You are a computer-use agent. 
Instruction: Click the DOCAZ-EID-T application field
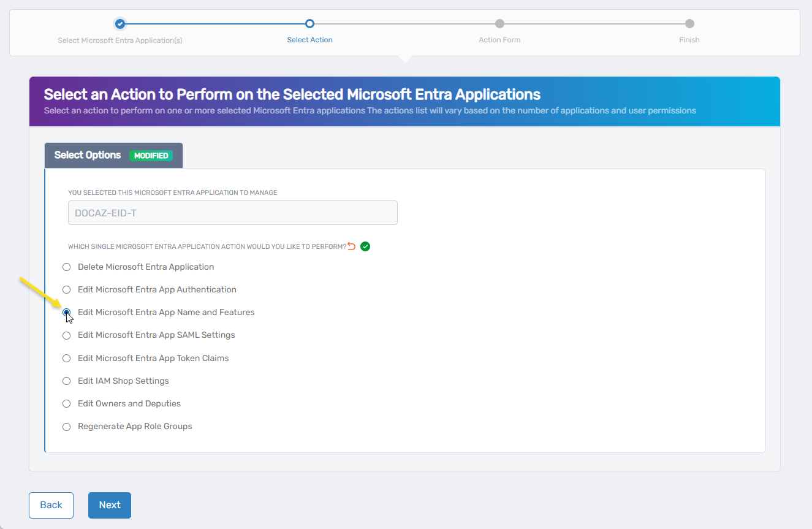[232, 212]
